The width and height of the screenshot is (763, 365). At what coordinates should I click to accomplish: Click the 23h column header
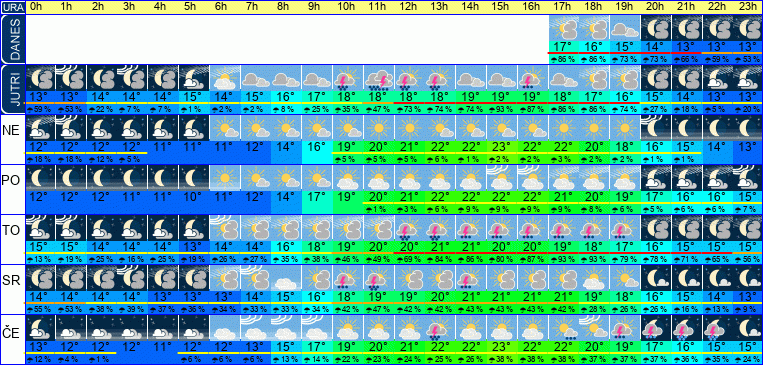tap(748, 7)
